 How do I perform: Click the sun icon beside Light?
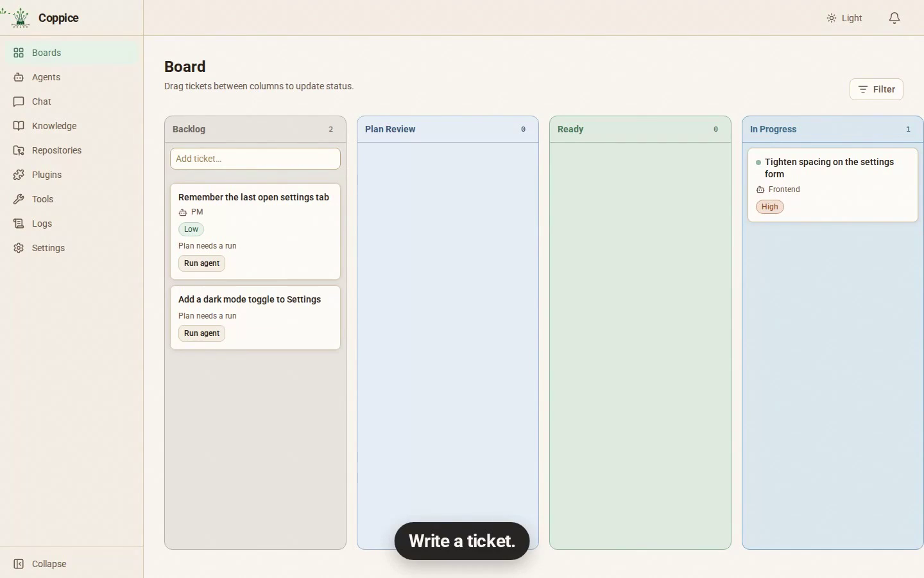pyautogui.click(x=832, y=18)
